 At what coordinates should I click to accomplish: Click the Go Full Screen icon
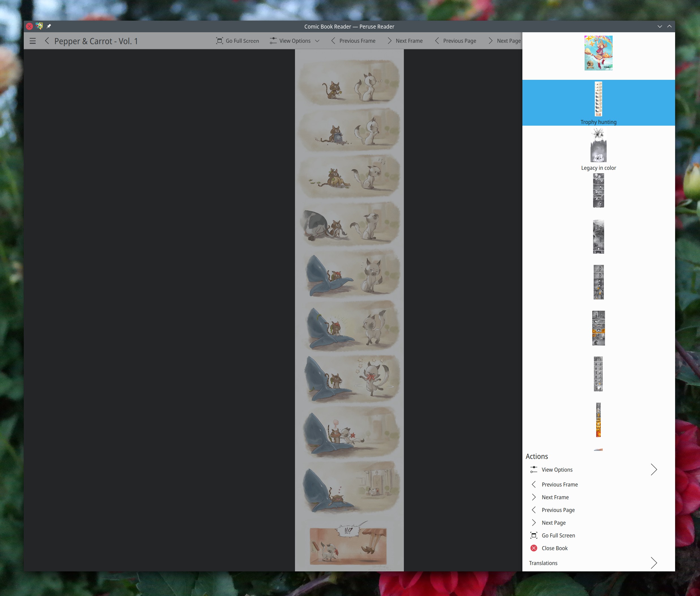point(220,41)
